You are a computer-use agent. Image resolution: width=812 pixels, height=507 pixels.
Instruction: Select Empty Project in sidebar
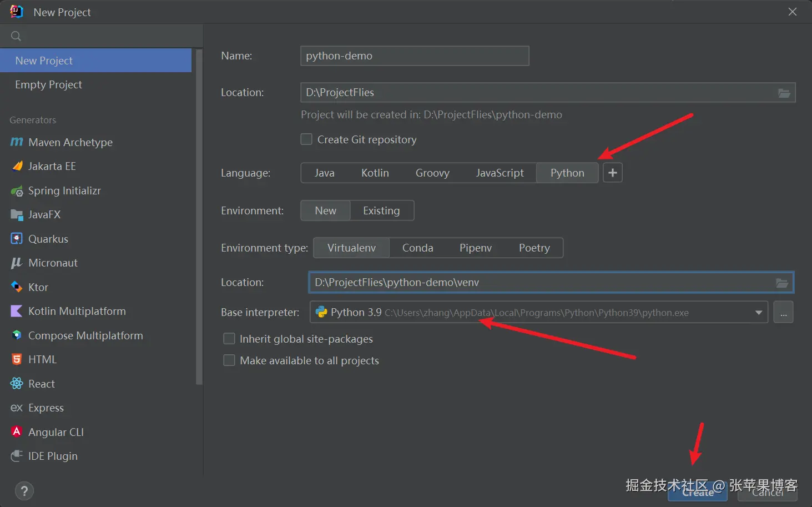[x=95, y=84]
